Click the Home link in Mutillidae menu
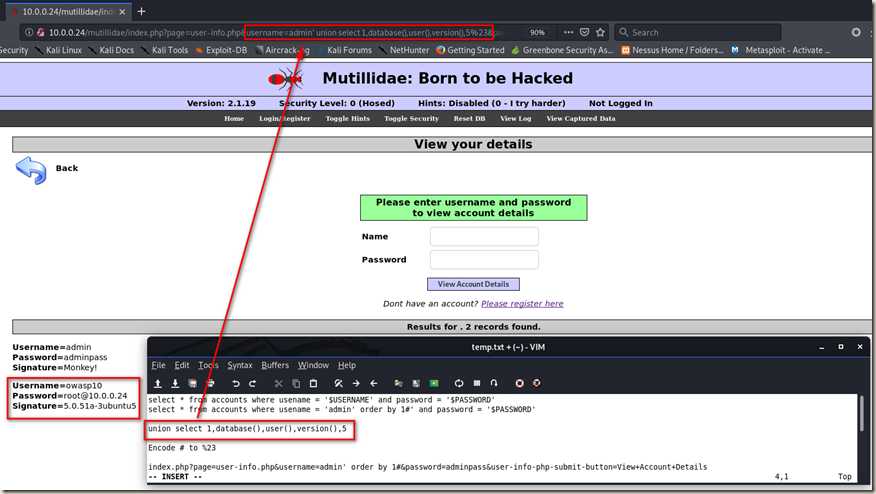876x494 pixels. (234, 118)
